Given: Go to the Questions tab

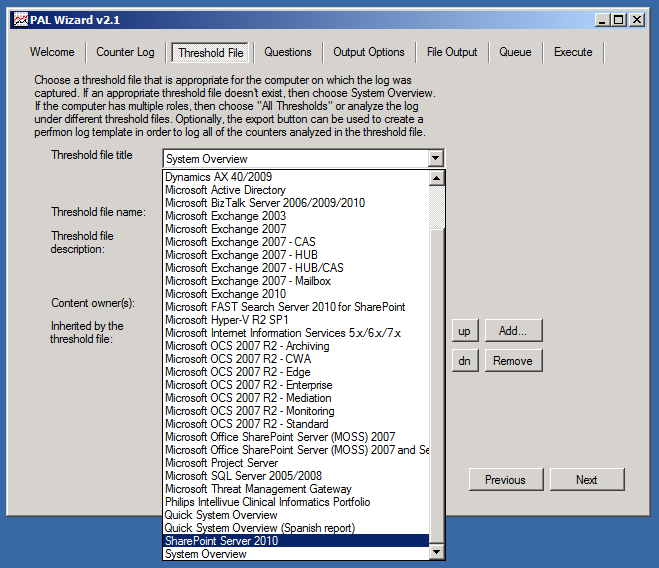Looking at the screenshot, I should click(288, 52).
